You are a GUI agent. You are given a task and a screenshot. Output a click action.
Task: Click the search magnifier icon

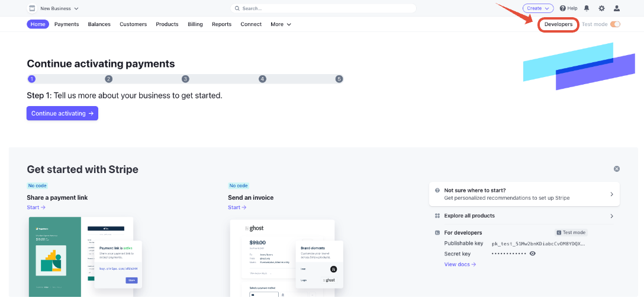pos(237,8)
